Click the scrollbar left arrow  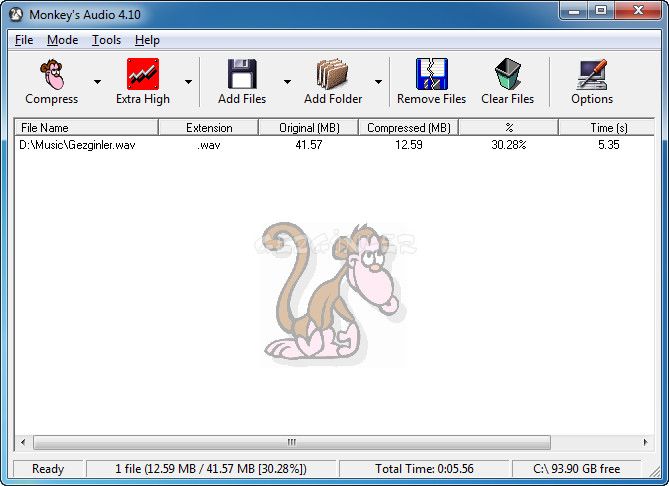coord(23,442)
